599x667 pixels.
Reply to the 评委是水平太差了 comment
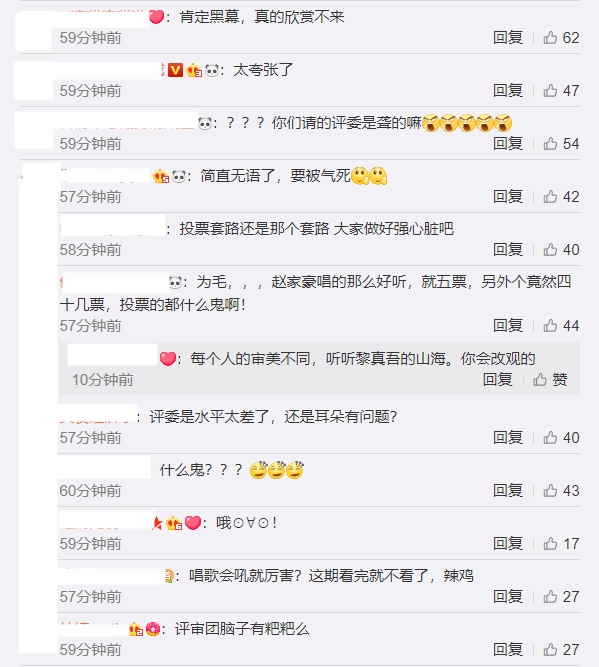click(x=508, y=438)
